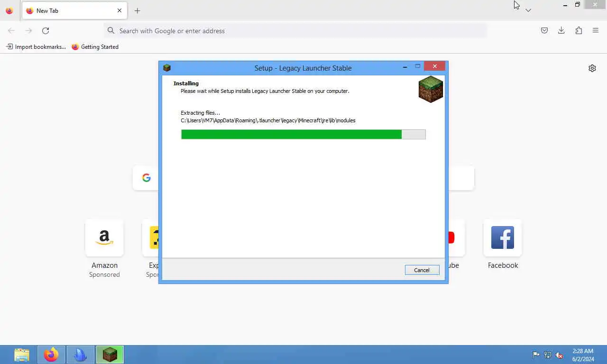
Task: Open the Facebook shortcut tile
Action: (503, 237)
